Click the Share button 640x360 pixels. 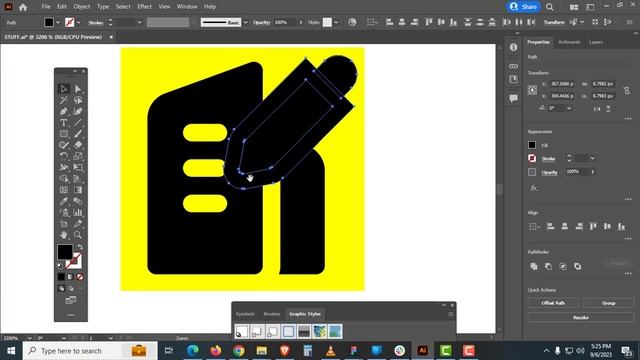[x=524, y=7]
